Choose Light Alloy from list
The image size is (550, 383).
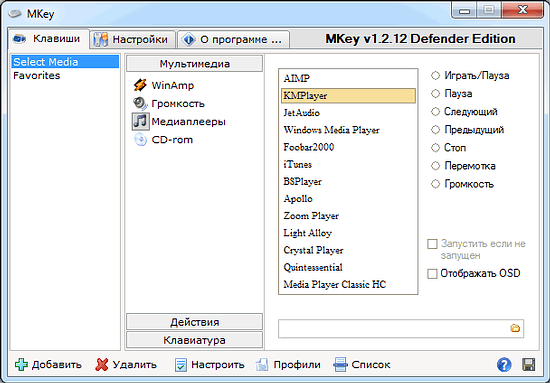click(348, 233)
